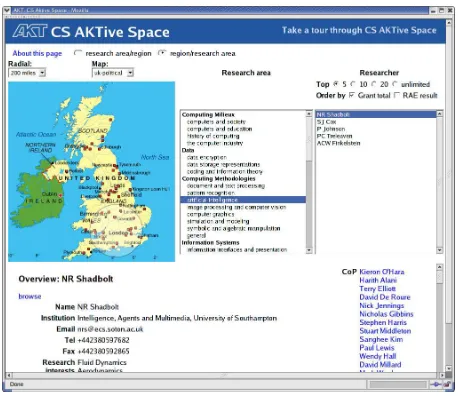Viewport: 458px width, 396px height.
Task: Open the Wendy Hall CoP link
Action: (378, 356)
